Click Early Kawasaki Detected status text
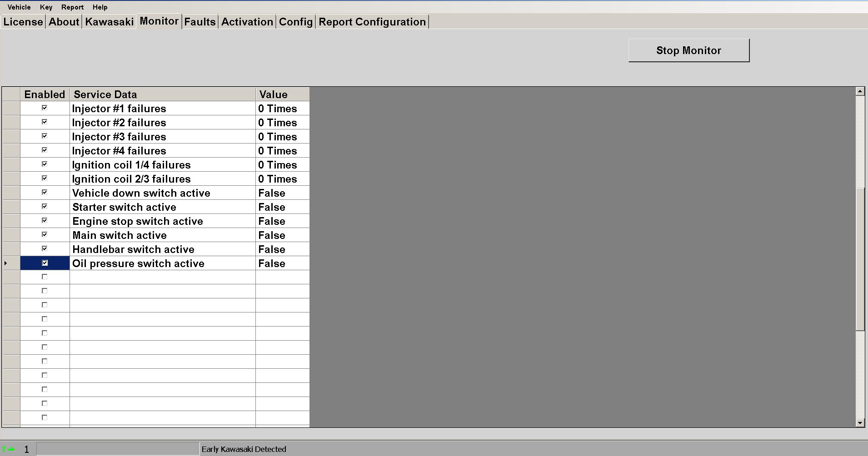 (244, 449)
